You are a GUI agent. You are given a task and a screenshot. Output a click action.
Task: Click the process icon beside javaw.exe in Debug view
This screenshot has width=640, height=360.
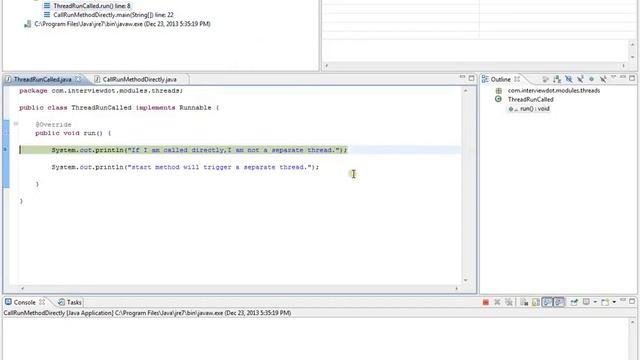(x=27, y=24)
